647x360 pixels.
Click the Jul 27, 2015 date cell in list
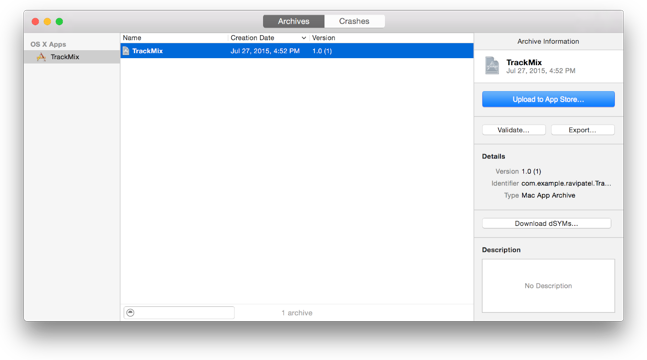(x=265, y=51)
